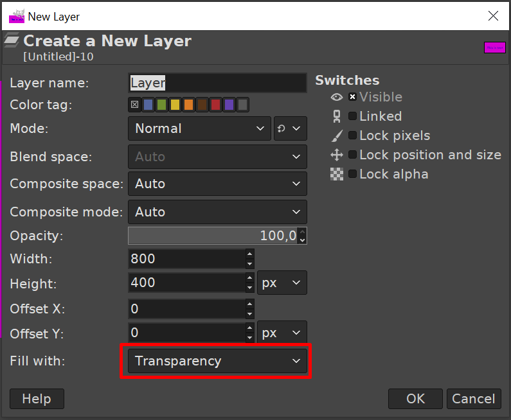511x420 pixels.
Task: Click the Layer name text field
Action: tap(217, 83)
